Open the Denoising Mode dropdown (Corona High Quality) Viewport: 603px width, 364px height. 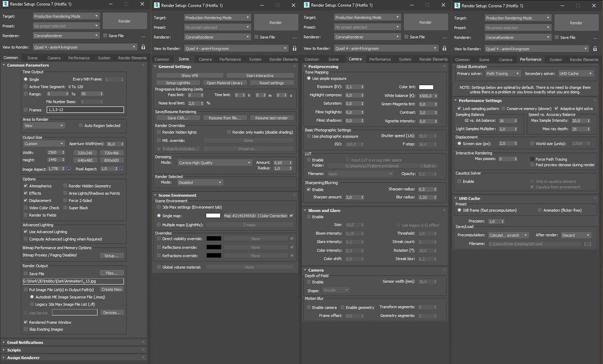pyautogui.click(x=214, y=163)
